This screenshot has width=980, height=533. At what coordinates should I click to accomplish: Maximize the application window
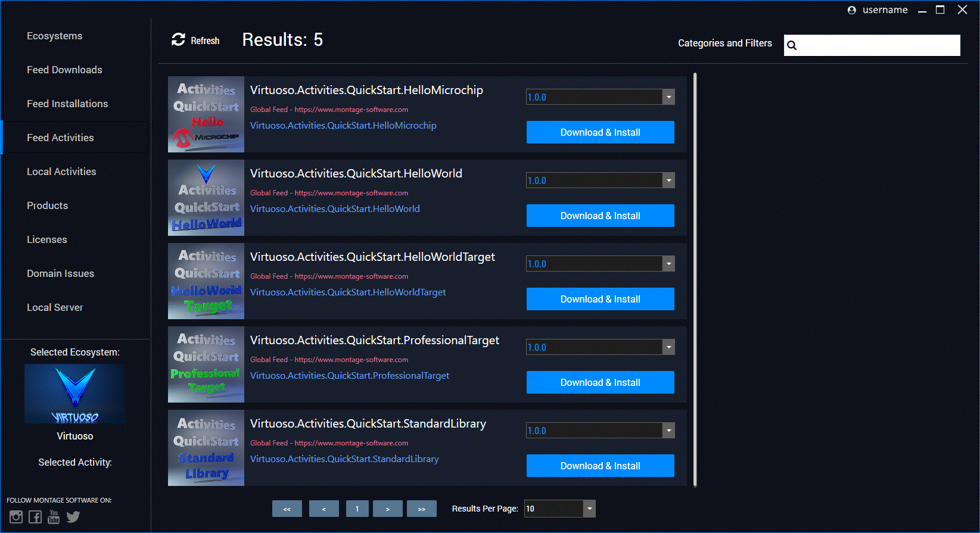pos(941,10)
